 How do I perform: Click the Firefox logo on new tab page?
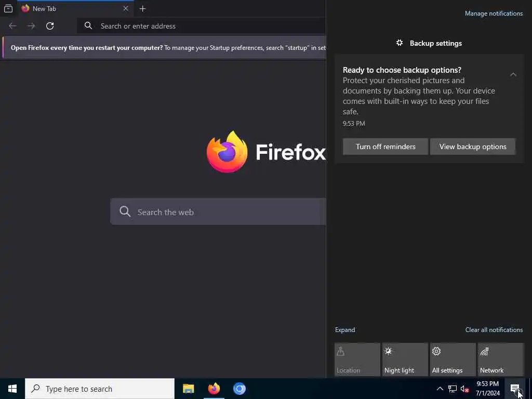[227, 152]
